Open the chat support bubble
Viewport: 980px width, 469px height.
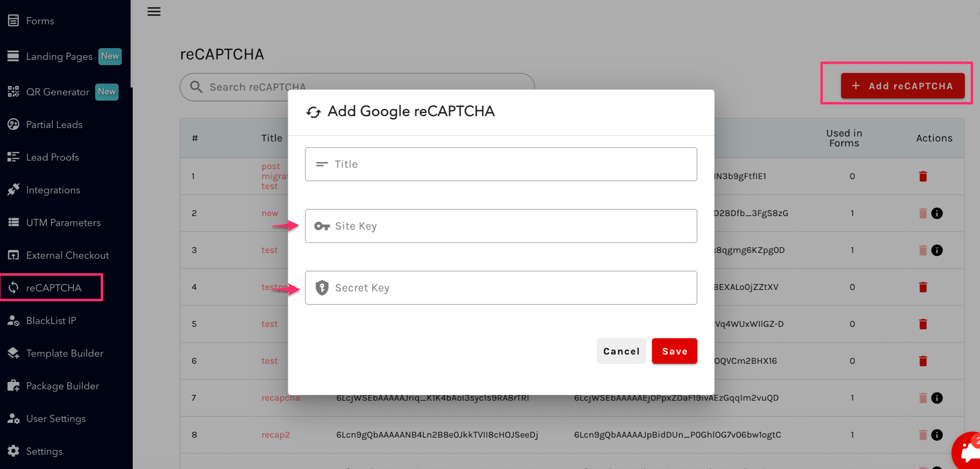969,452
